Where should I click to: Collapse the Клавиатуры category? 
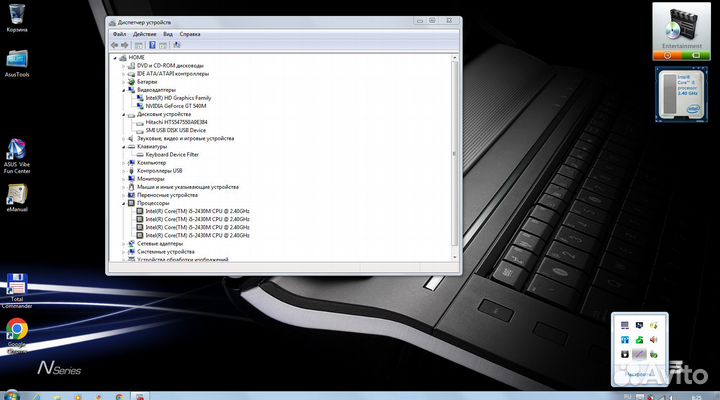124,147
